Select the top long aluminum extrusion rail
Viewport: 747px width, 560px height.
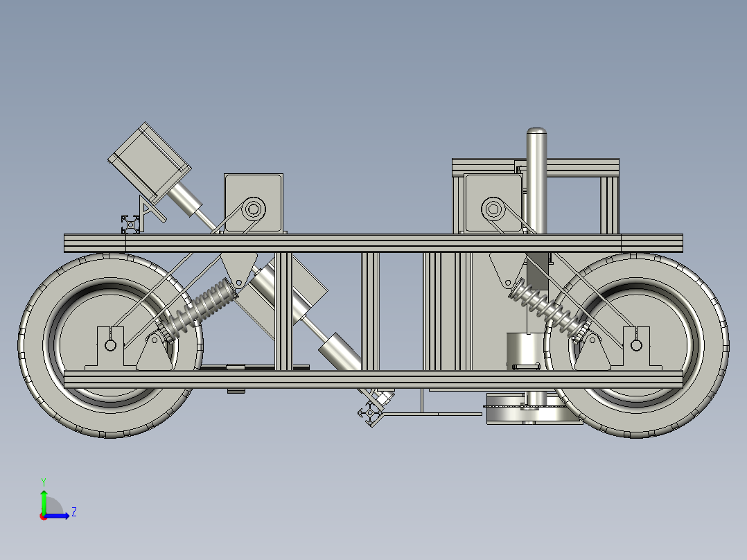pyautogui.click(x=373, y=243)
